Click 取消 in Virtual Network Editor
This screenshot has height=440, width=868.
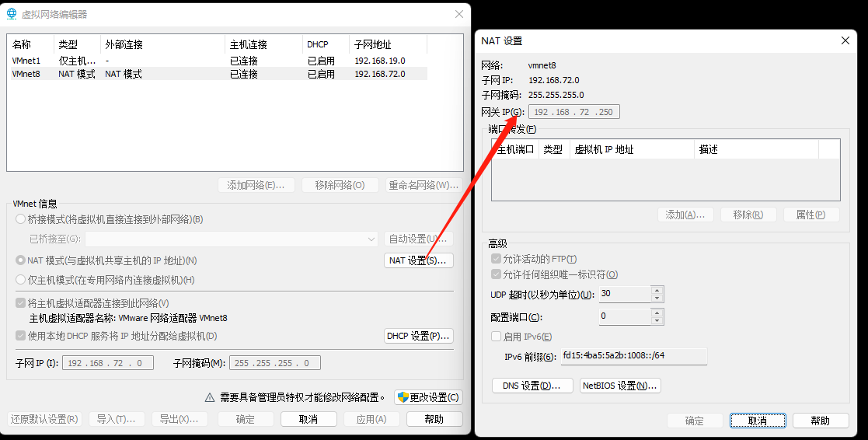tap(309, 420)
